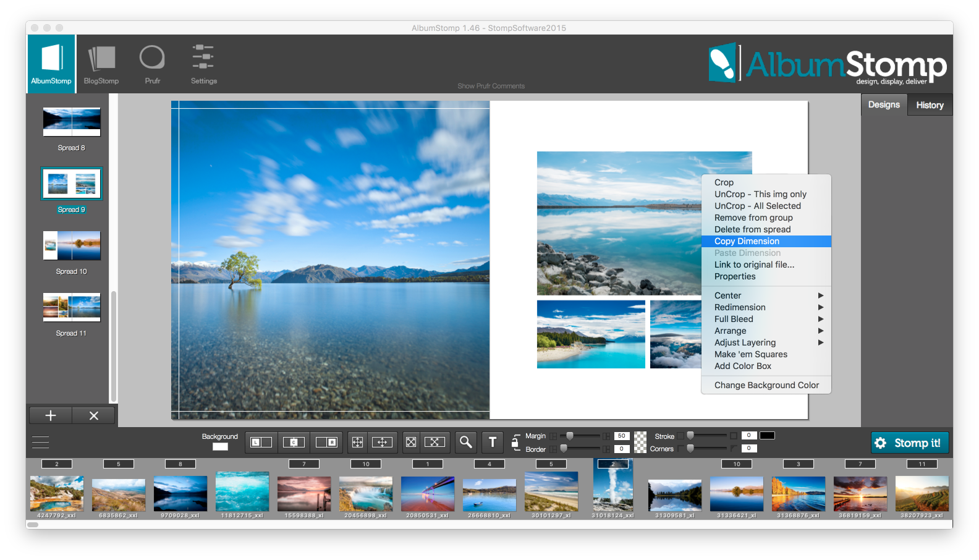Viewport: 979px width, 560px height.
Task: Activate the magnifier zoom tool
Action: 466,442
